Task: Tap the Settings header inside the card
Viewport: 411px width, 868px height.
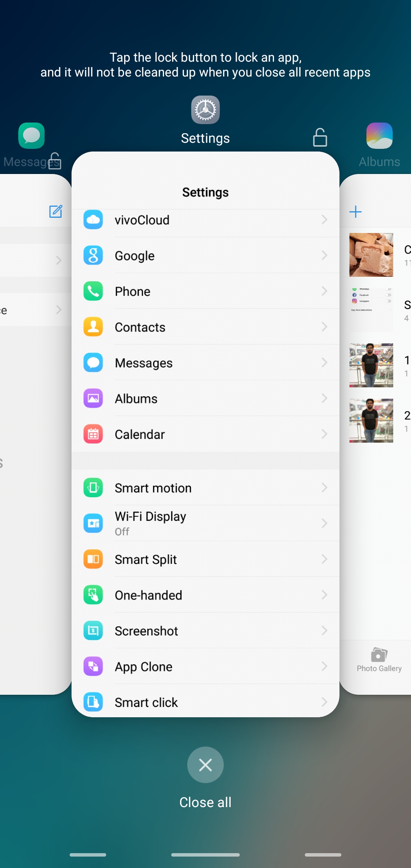Action: tap(205, 192)
